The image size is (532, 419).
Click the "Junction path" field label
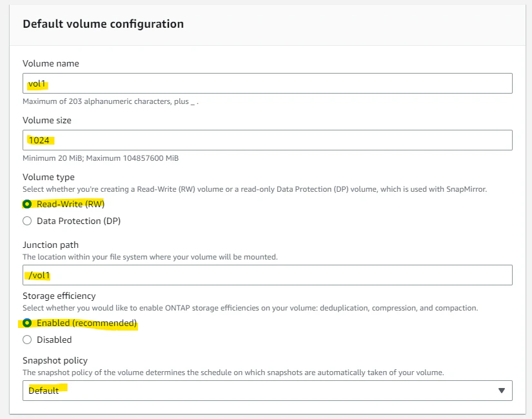tap(50, 245)
